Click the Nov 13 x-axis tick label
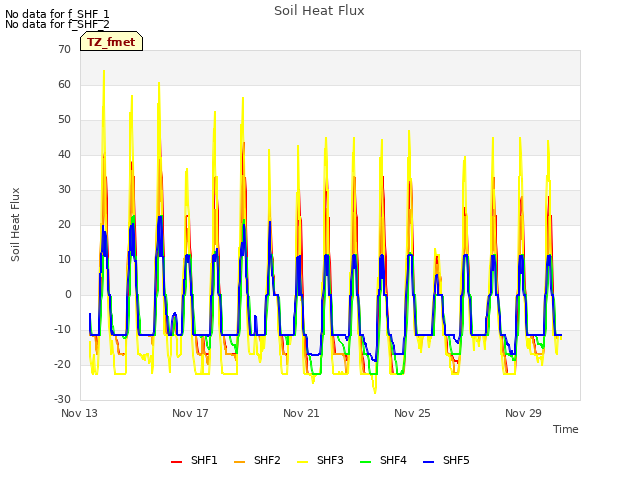Screen dimensions: 640x480 click(x=79, y=413)
